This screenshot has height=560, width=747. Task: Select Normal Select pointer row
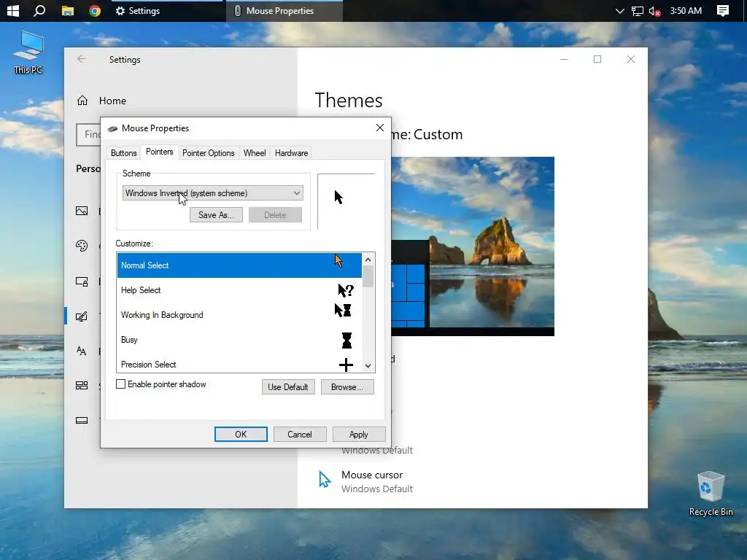point(239,265)
